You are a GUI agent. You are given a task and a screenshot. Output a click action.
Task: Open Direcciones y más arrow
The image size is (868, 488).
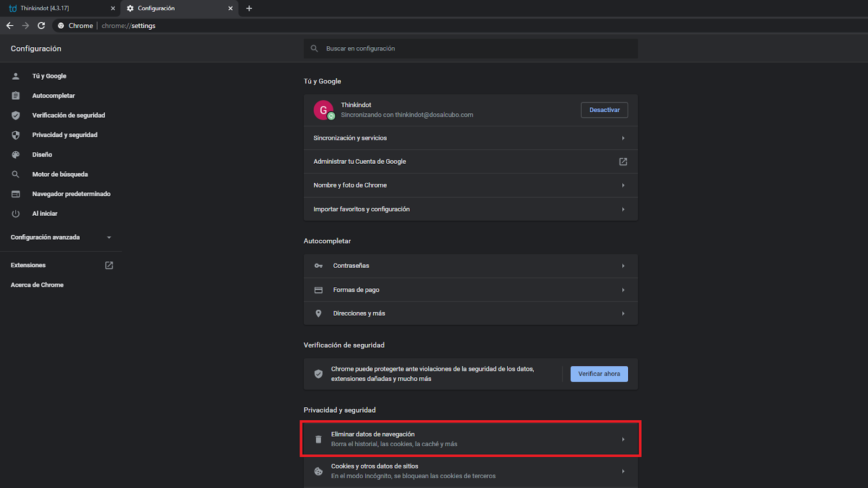click(x=623, y=313)
